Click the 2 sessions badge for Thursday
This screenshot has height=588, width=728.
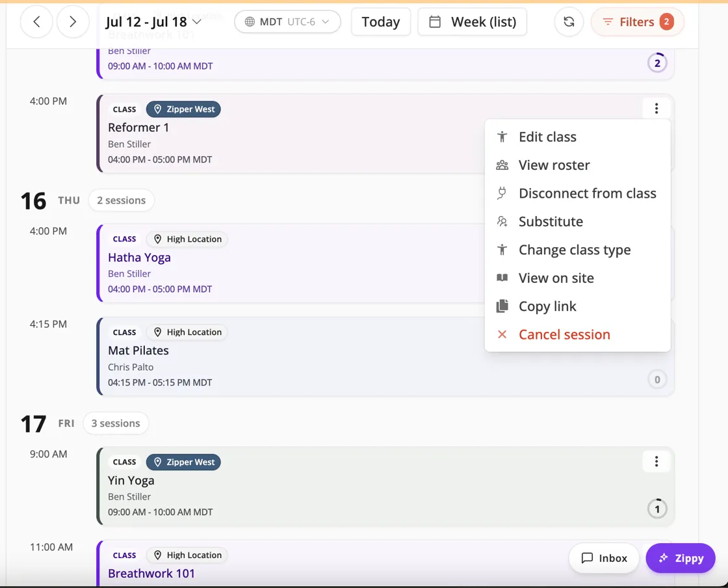point(121,200)
